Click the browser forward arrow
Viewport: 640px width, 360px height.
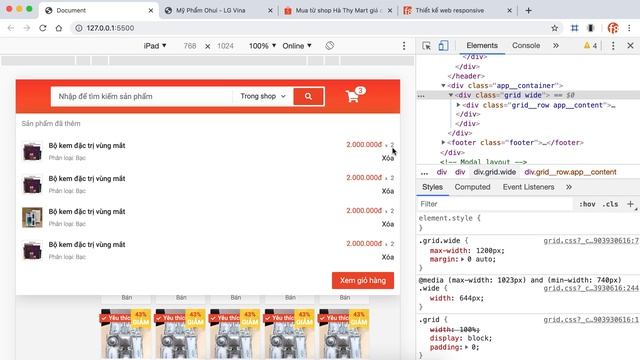[27, 28]
